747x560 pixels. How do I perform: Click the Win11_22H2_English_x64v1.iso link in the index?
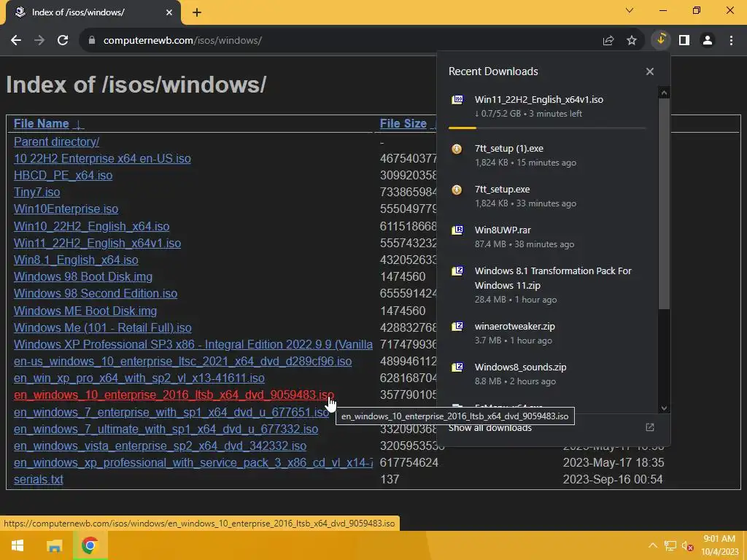click(x=97, y=244)
